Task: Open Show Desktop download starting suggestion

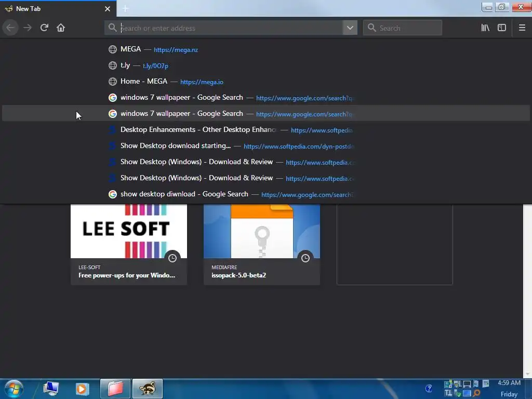Action: 266,146
